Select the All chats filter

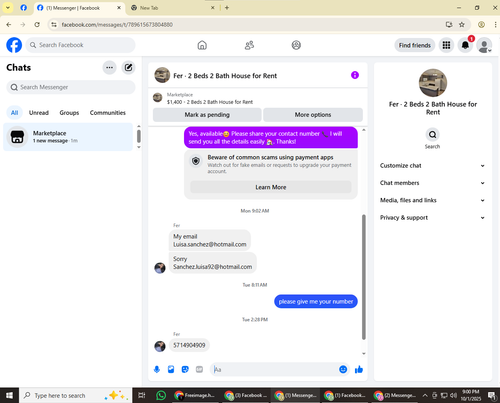[14, 113]
